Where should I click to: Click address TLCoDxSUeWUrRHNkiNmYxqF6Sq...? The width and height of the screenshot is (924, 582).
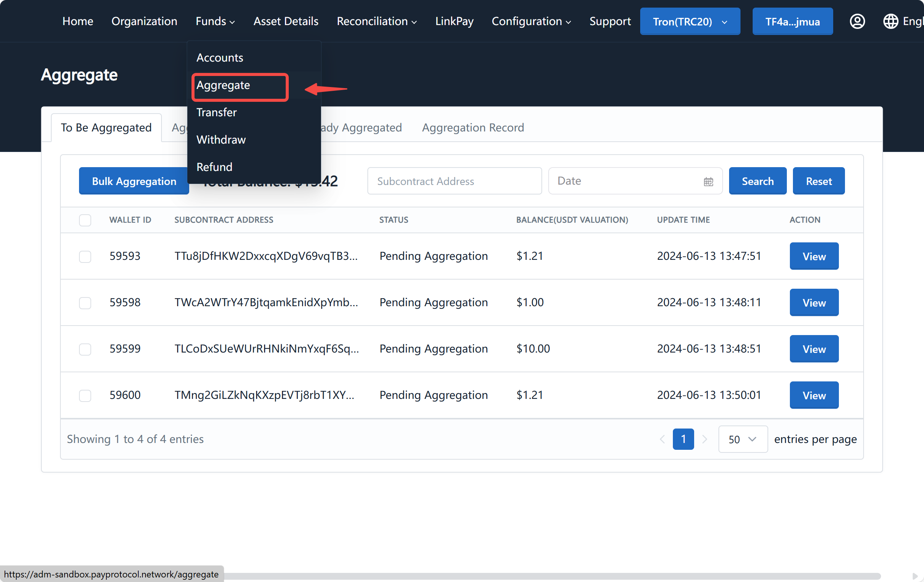pyautogui.click(x=267, y=349)
